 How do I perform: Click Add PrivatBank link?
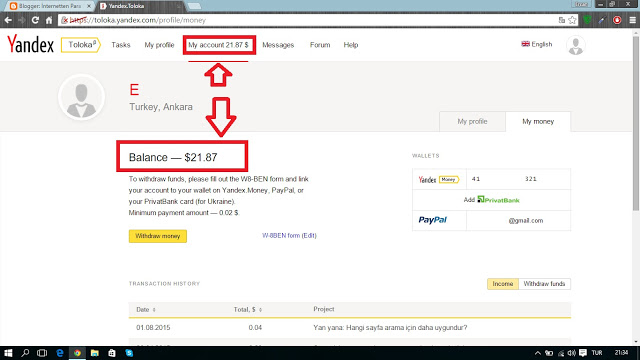pos(491,200)
